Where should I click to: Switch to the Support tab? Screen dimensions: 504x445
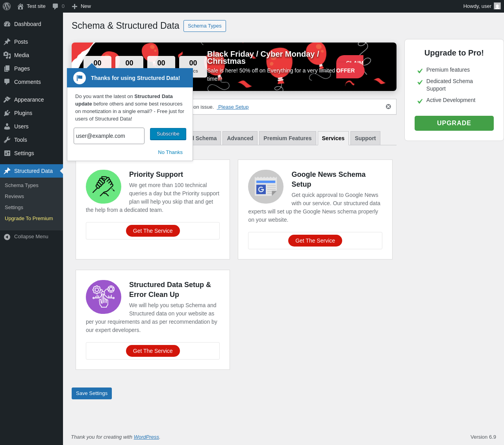click(x=365, y=138)
